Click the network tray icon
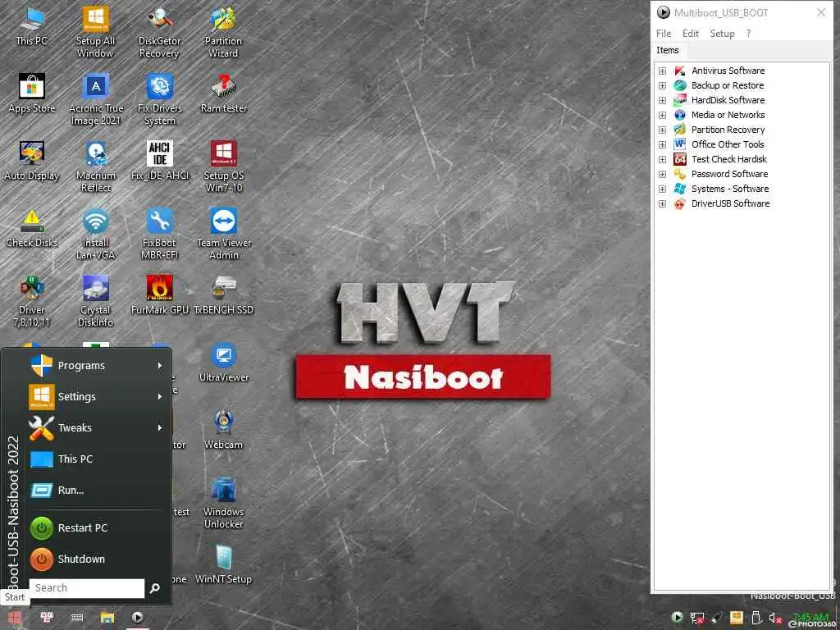 tap(697, 618)
